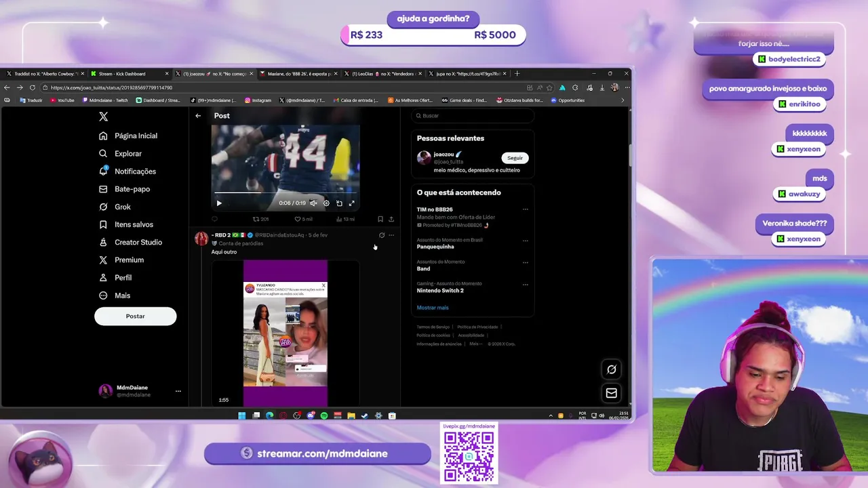
Task: Unmute the video sound icon
Action: point(313,203)
